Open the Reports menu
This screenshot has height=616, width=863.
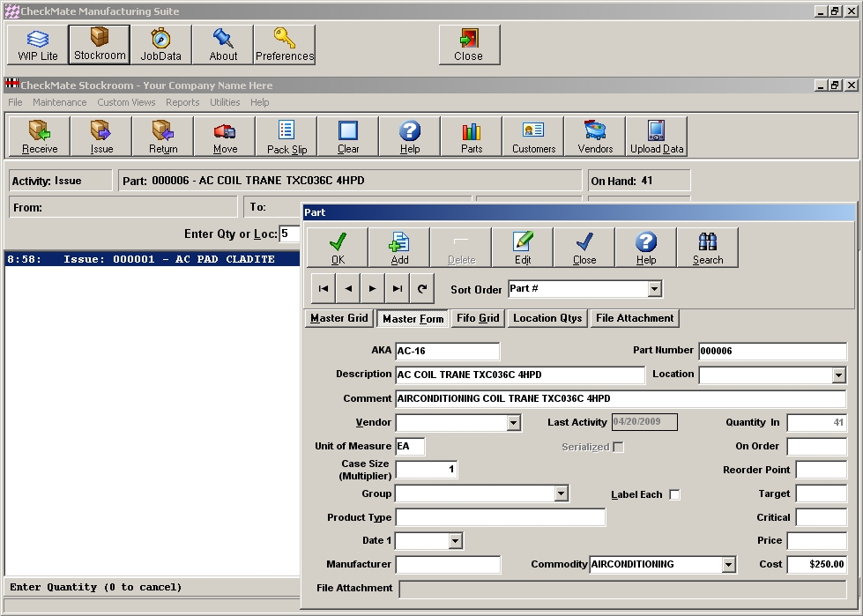182,102
